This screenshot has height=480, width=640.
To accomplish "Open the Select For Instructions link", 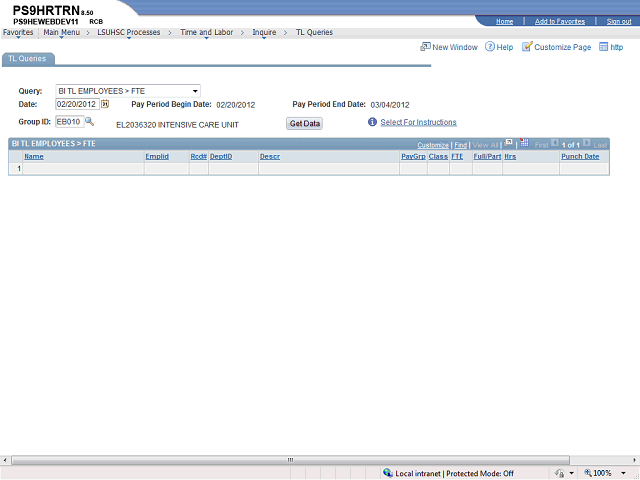I will tap(418, 122).
